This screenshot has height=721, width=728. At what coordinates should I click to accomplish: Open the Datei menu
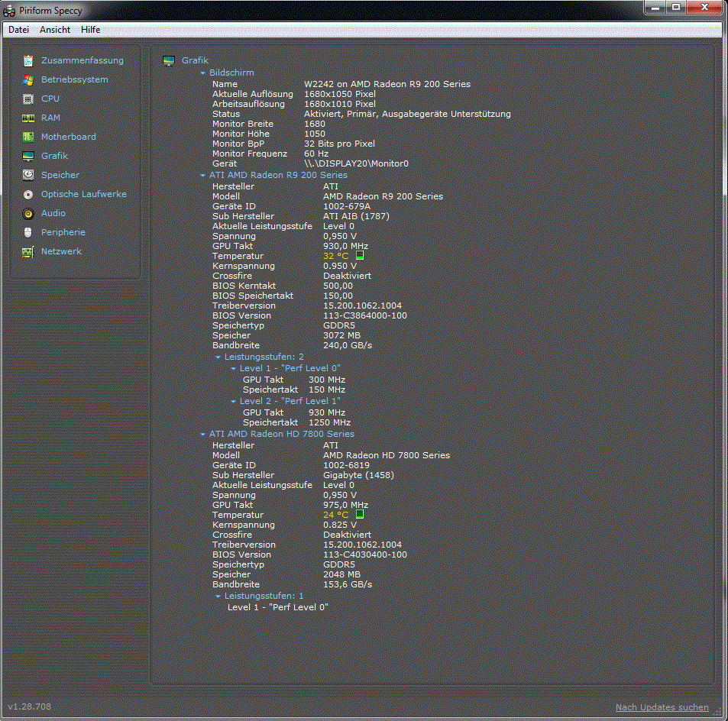click(x=18, y=29)
